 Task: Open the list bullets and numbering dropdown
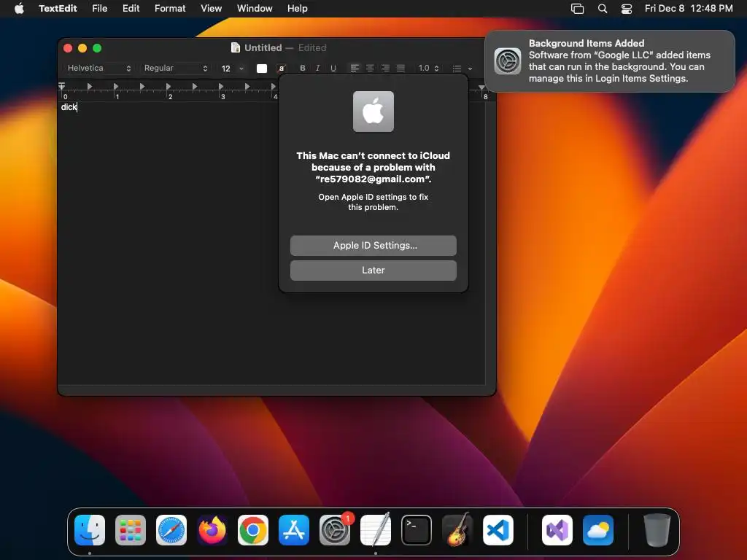pos(462,68)
